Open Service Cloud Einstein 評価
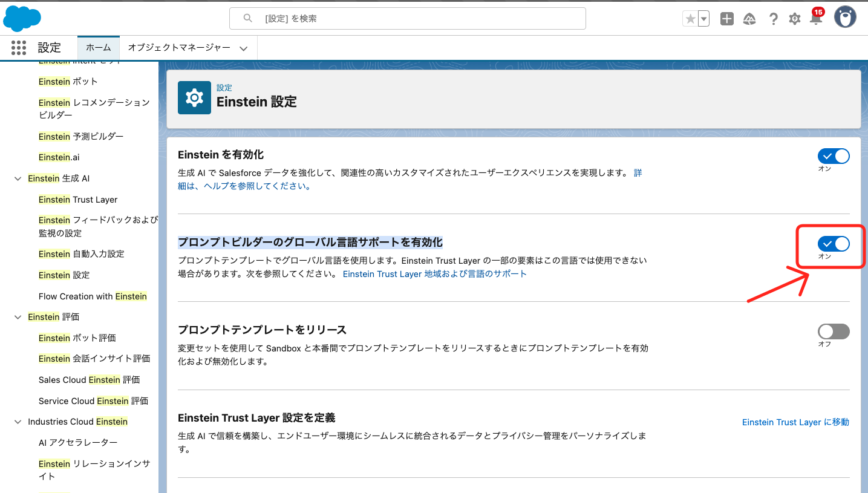The width and height of the screenshot is (868, 493). coord(93,401)
